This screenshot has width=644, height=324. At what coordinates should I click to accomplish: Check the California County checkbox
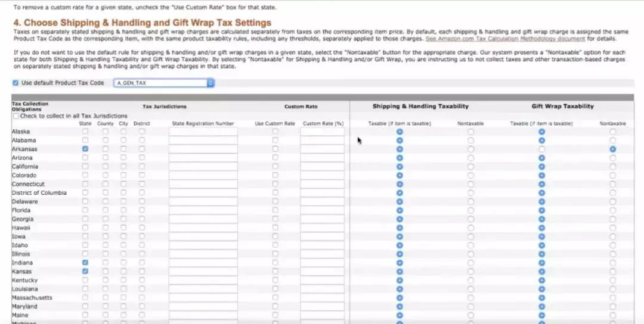(106, 167)
